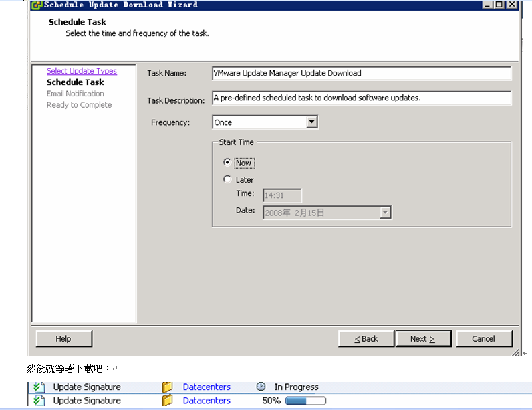The image size is (532, 410).
Task: Close the Schedule Update Download Wizard window
Action: [x=512, y=5]
